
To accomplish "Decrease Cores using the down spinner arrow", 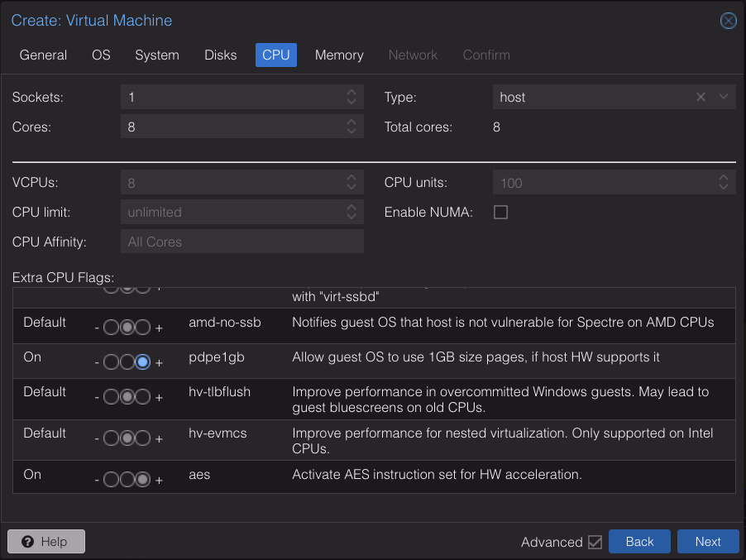I will pyautogui.click(x=353, y=131).
